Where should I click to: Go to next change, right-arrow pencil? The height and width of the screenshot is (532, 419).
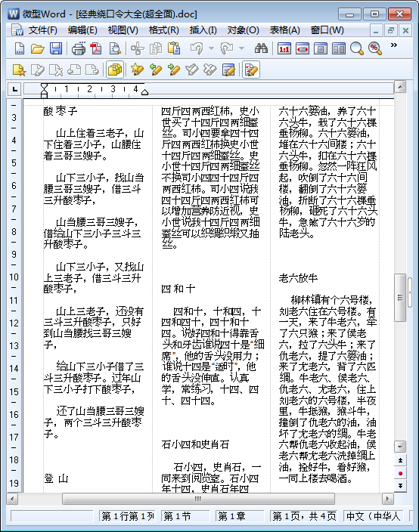click(174, 70)
